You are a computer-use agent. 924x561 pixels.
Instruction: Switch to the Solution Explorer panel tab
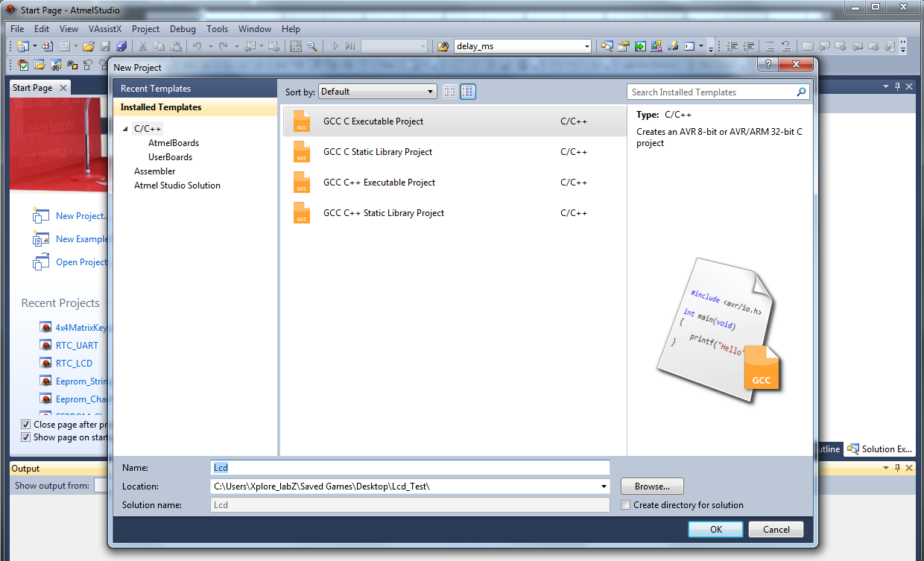click(x=880, y=449)
